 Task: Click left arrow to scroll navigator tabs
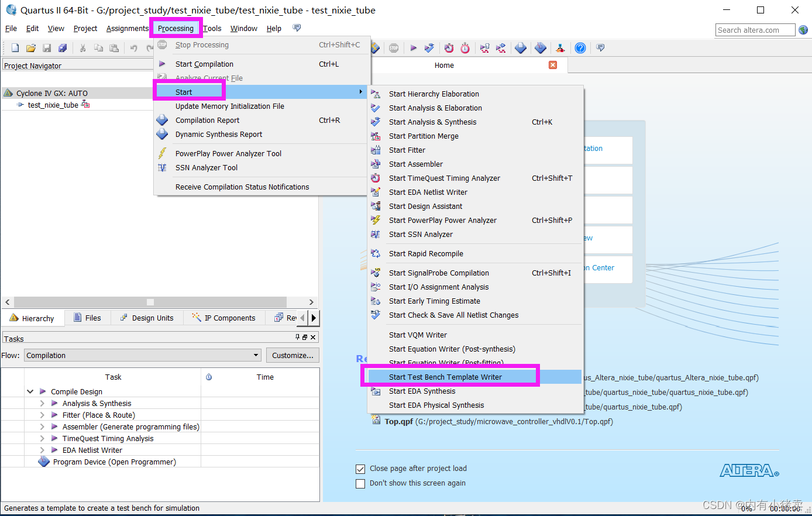click(x=302, y=318)
